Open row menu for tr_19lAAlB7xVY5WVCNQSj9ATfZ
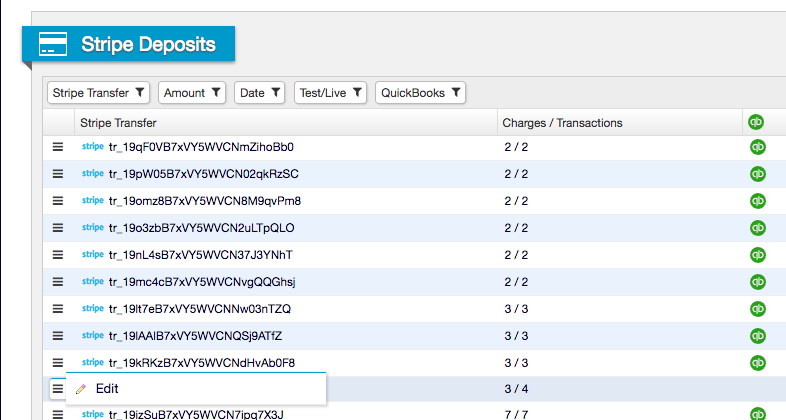This screenshot has width=786, height=420. [x=58, y=336]
